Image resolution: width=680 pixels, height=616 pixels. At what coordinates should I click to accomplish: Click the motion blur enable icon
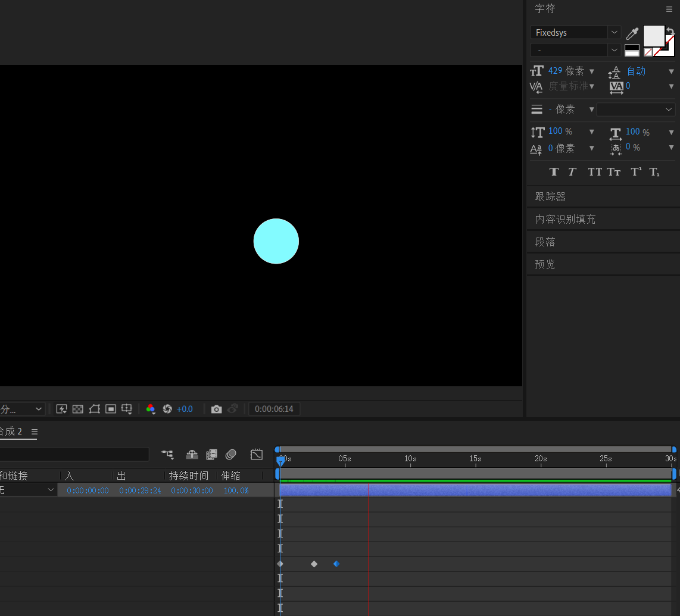tap(231, 455)
